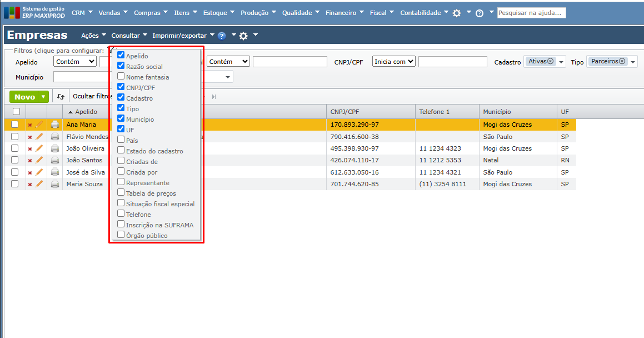
Task: Click the pencil edit icon for Maria Souza
Action: click(39, 184)
